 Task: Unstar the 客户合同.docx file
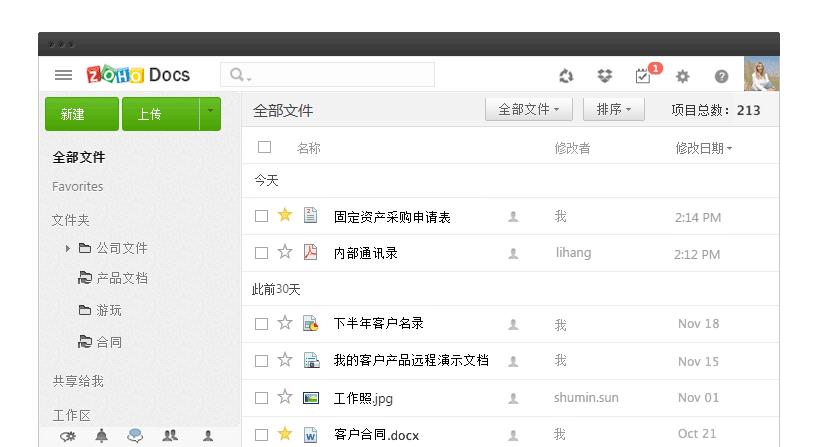tap(284, 433)
